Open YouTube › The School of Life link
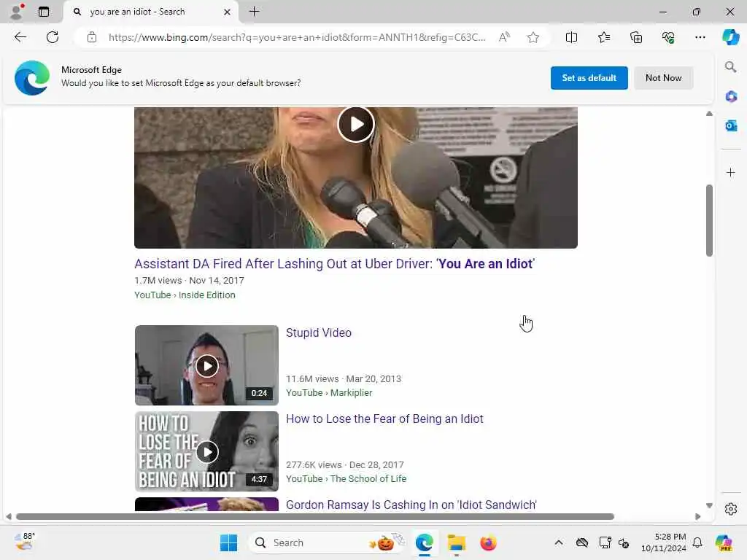 (x=347, y=478)
